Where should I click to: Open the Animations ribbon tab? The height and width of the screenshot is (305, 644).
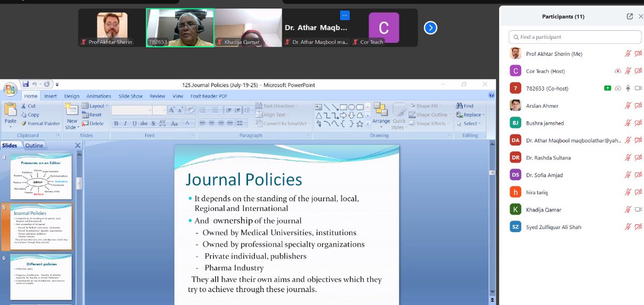[x=99, y=96]
